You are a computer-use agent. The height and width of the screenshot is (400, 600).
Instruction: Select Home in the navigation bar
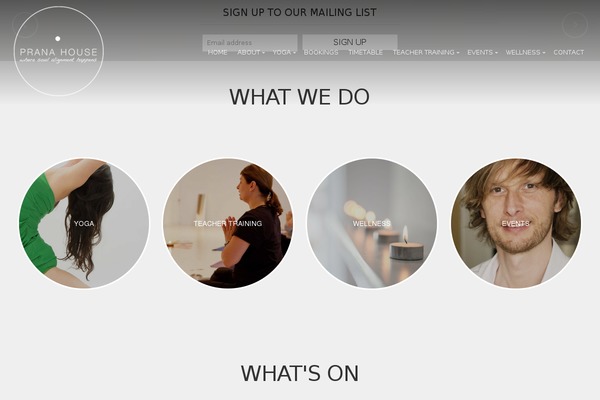pos(217,52)
